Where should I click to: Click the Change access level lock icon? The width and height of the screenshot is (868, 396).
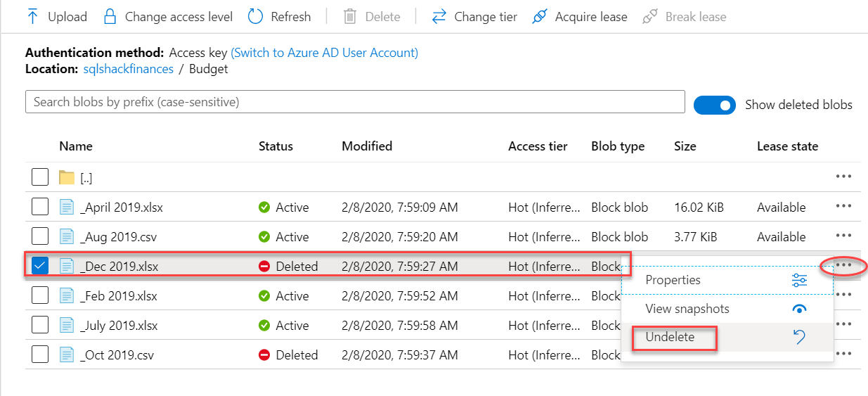(x=110, y=16)
